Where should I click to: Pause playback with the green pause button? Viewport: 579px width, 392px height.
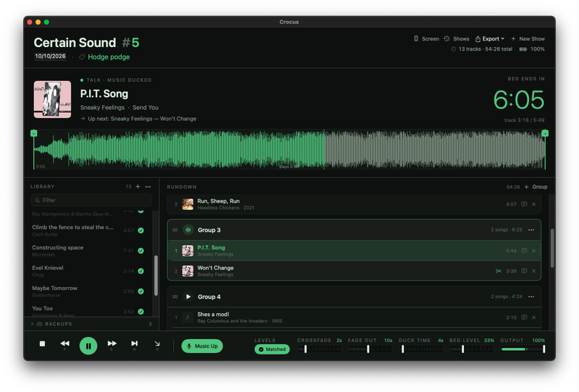[x=88, y=346]
